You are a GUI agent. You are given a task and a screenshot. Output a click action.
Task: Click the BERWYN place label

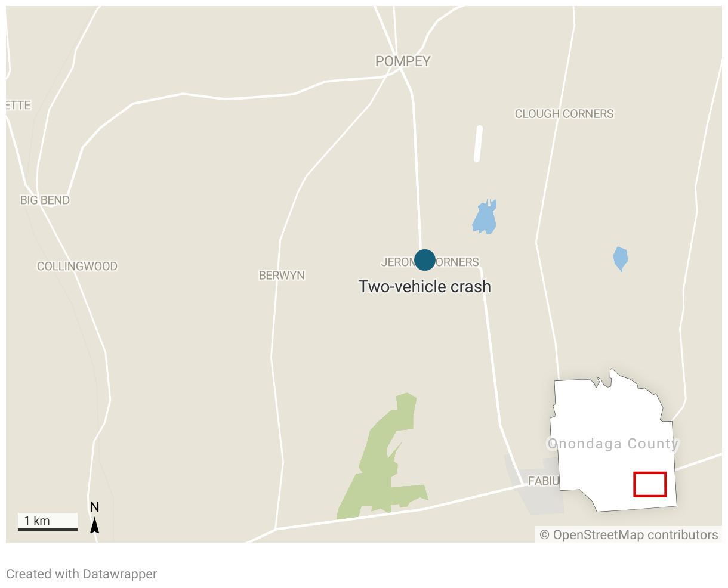click(282, 276)
